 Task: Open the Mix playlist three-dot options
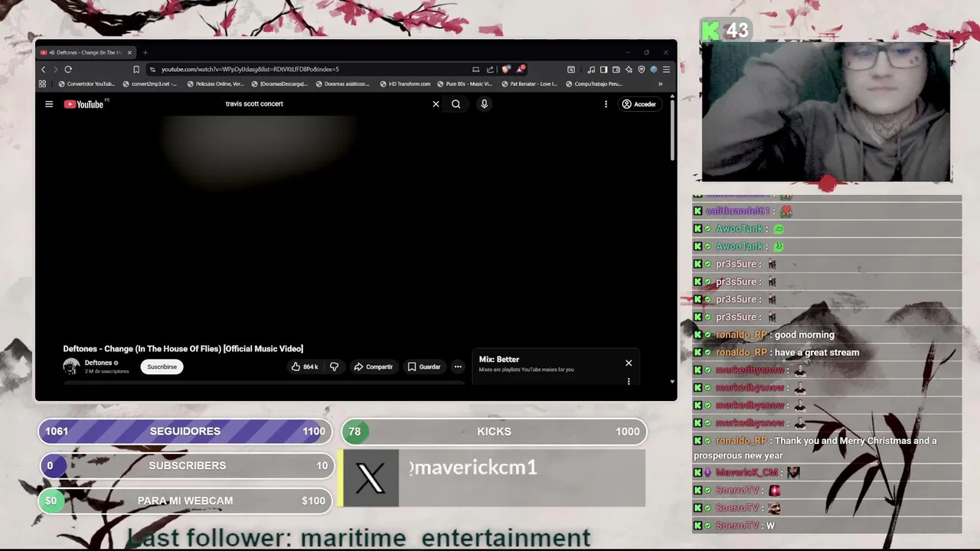(629, 381)
